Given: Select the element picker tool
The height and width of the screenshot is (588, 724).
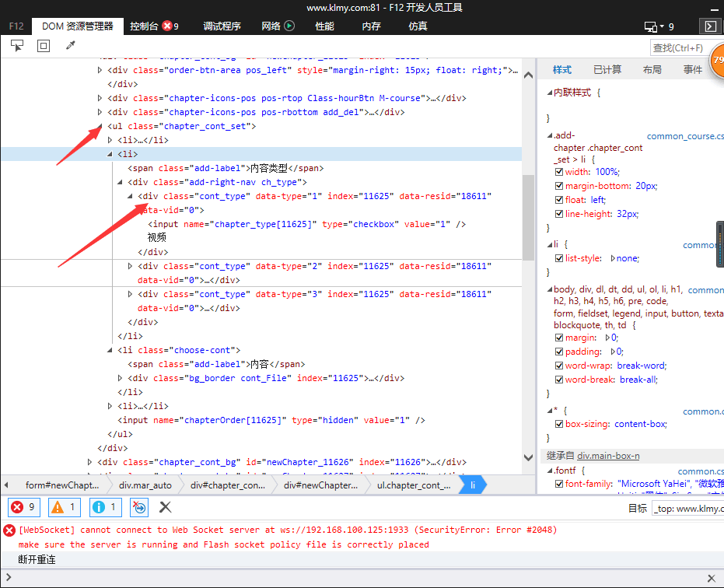Looking at the screenshot, I should coord(17,46).
